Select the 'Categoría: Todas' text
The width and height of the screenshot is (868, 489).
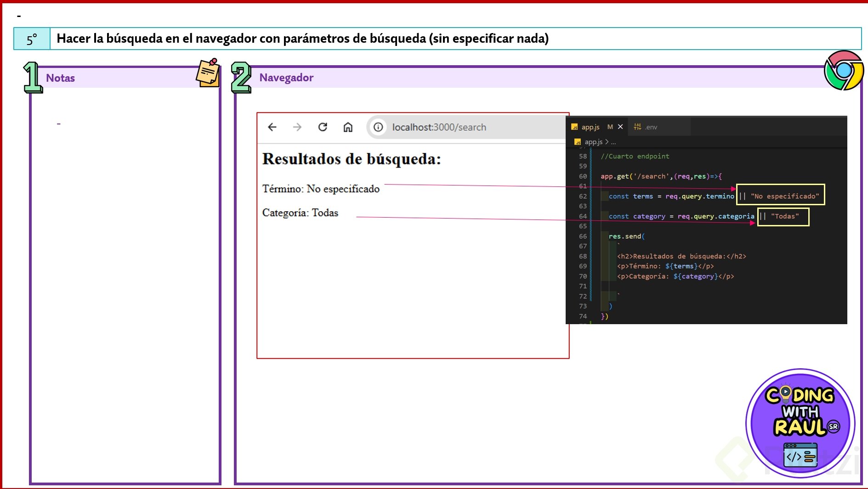coord(300,213)
